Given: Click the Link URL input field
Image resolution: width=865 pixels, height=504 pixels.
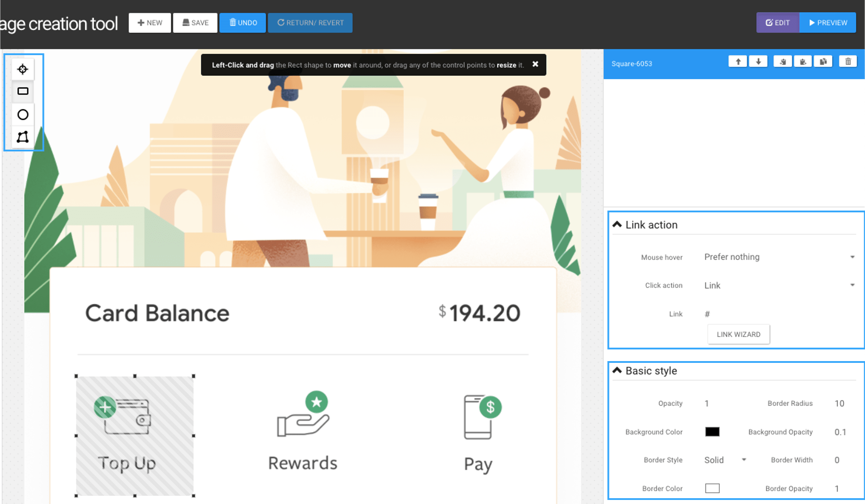Looking at the screenshot, I should tap(778, 314).
